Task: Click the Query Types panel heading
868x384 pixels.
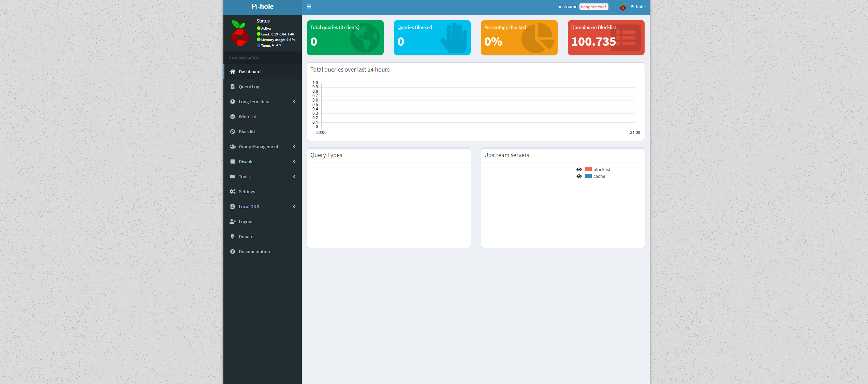Action: point(326,155)
